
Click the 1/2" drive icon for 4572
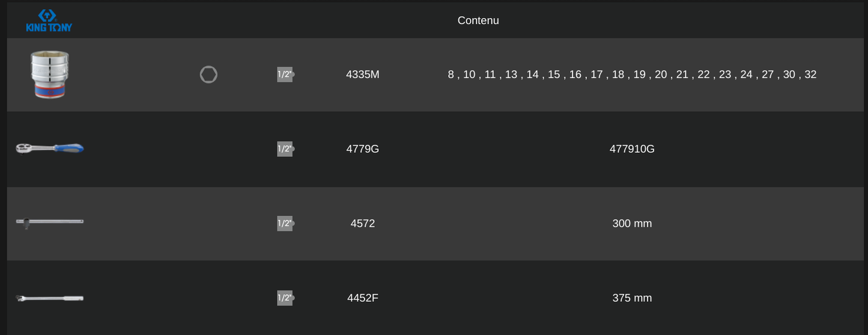[x=286, y=224]
